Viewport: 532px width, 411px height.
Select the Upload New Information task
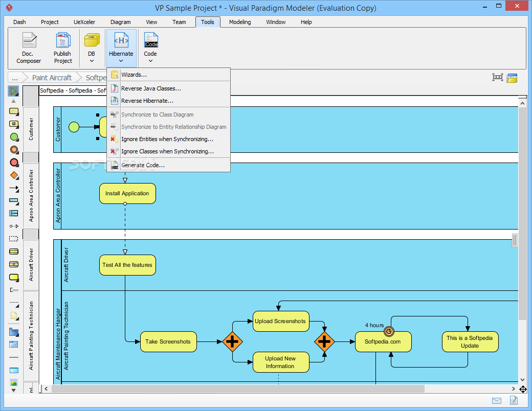coord(281,362)
